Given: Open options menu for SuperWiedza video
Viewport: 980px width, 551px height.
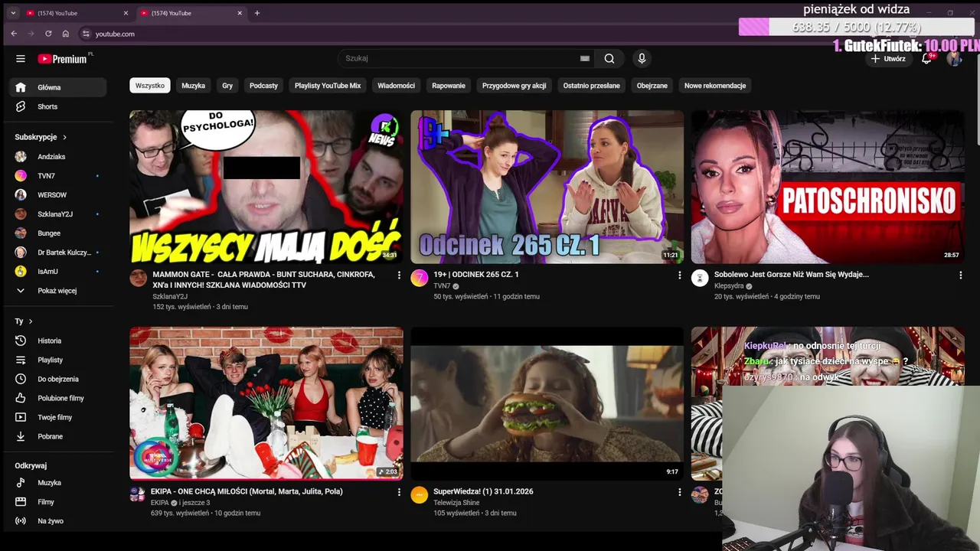Looking at the screenshot, I should click(679, 493).
